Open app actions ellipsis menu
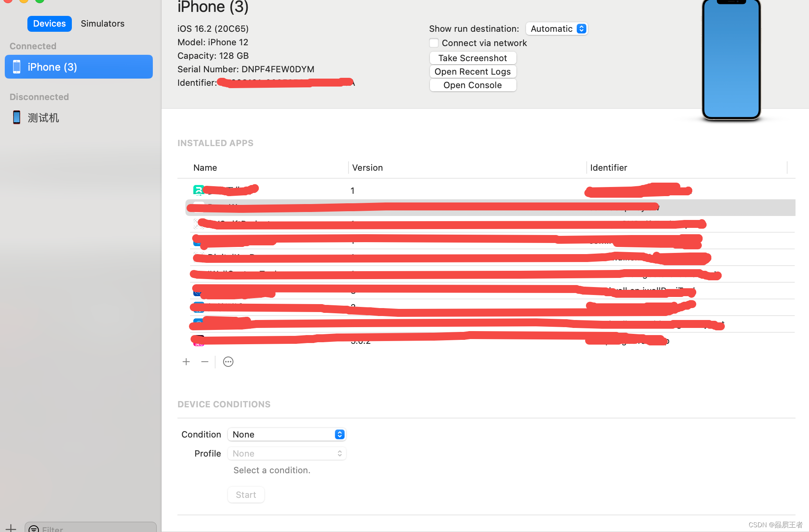Image resolution: width=809 pixels, height=532 pixels. (x=228, y=362)
